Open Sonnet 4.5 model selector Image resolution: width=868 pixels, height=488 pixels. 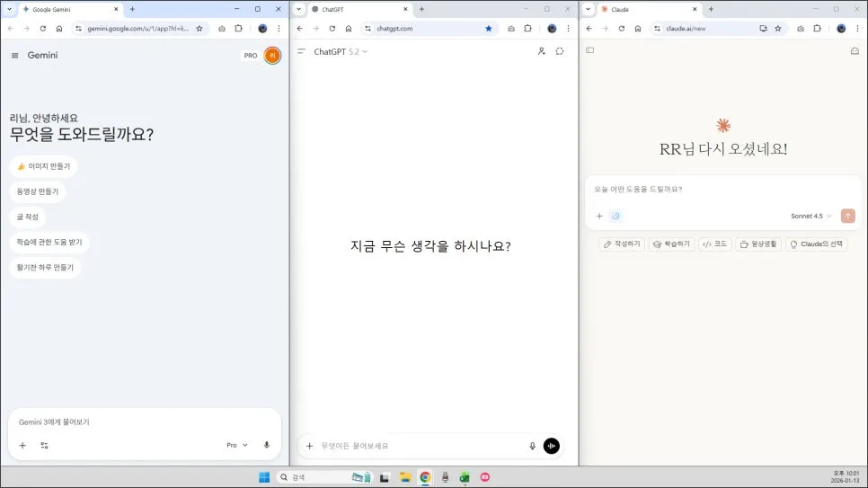(x=811, y=216)
